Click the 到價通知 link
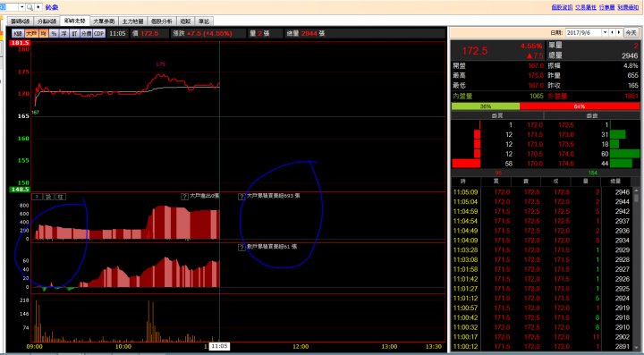 (628, 7)
